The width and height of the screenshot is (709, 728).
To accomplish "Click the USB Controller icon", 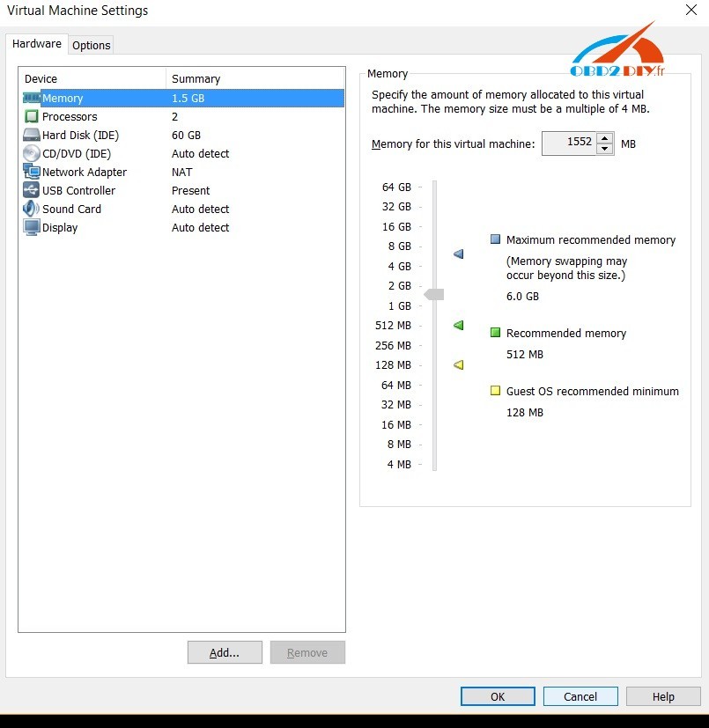I will point(32,190).
